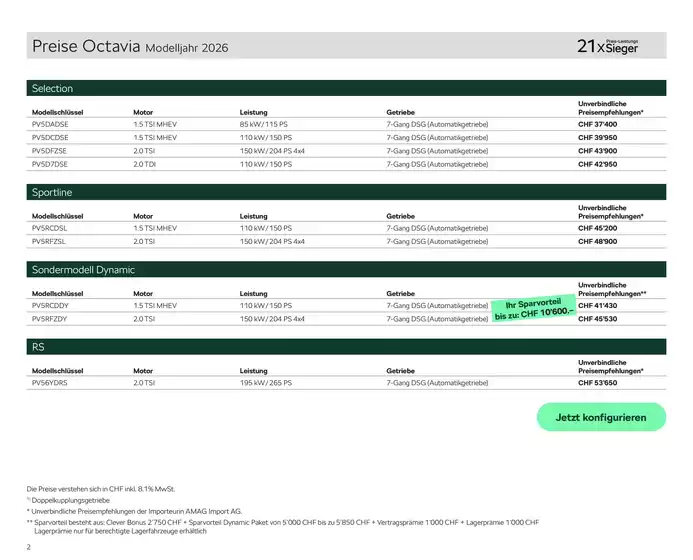The width and height of the screenshot is (693, 560).
Task: Click the Doppelkupplungsgetriebe footnote
Action: coord(69,500)
